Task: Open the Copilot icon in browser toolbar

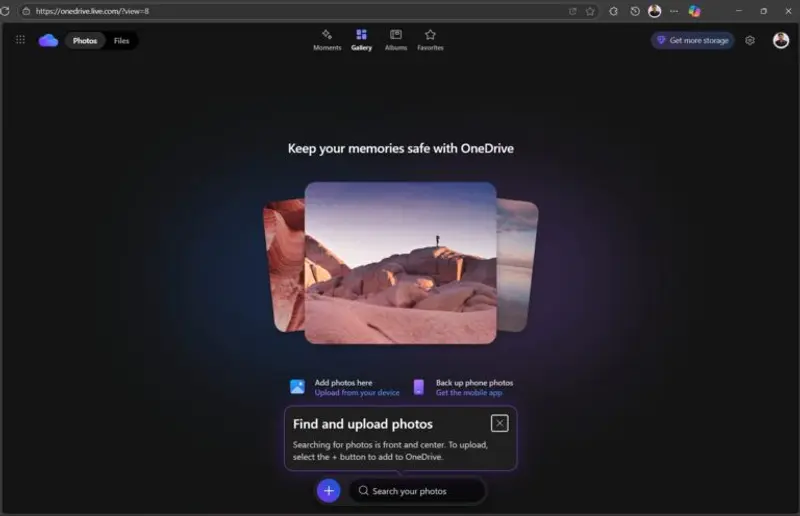Action: 695,11
